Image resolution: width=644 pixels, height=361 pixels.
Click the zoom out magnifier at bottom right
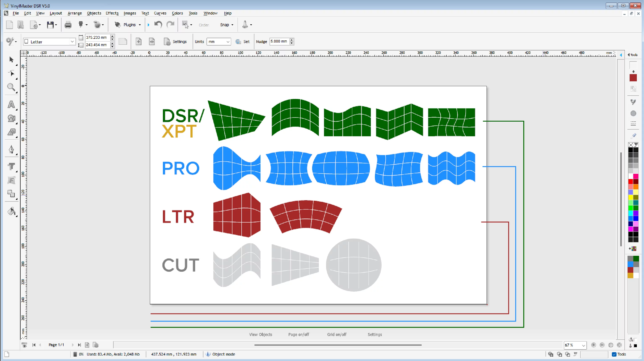tap(602, 345)
